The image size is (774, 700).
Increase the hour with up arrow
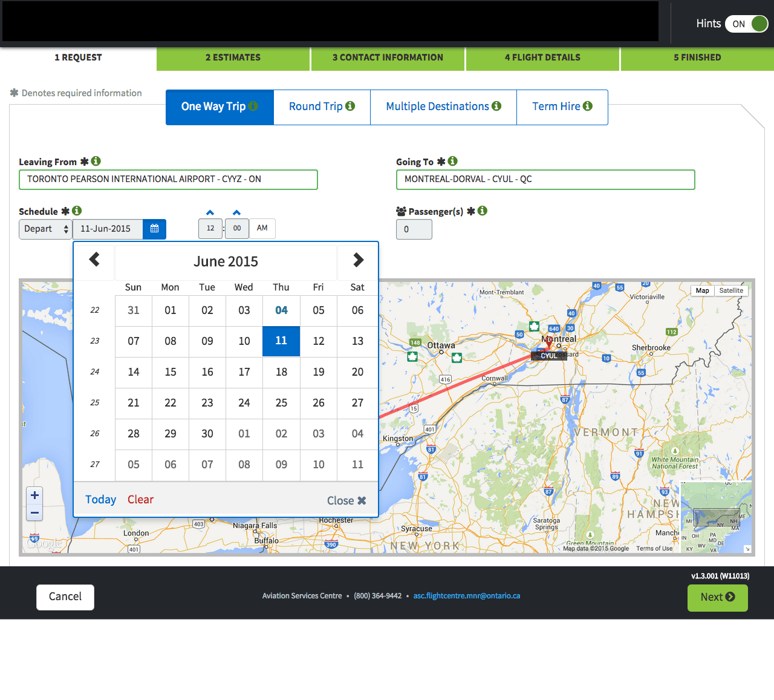click(210, 213)
